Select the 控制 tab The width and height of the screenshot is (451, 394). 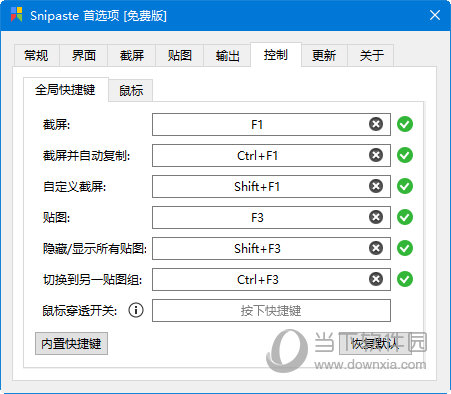[276, 55]
